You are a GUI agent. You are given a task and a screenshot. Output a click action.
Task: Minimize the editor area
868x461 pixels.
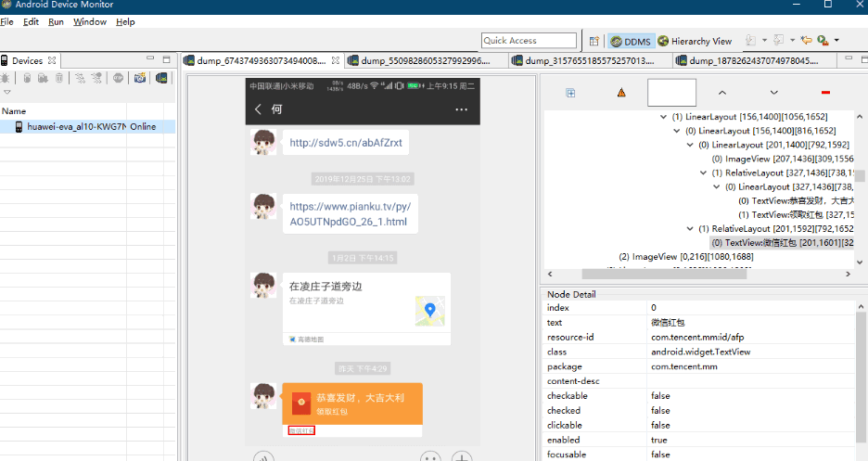point(849,58)
